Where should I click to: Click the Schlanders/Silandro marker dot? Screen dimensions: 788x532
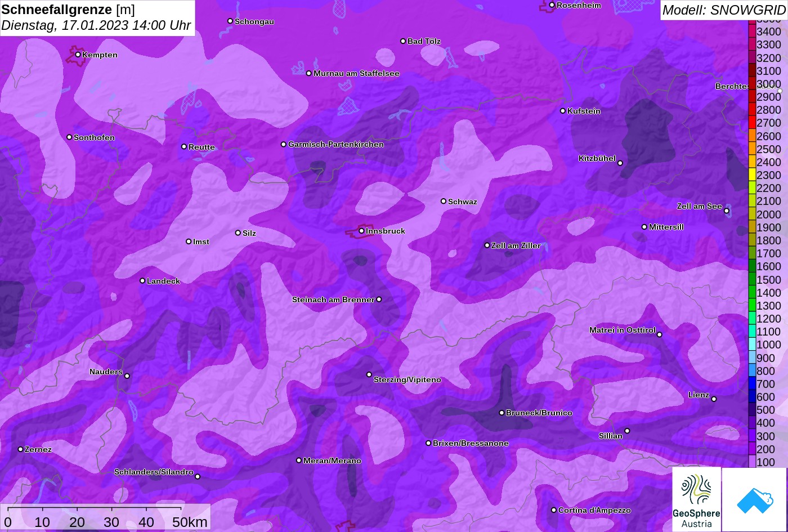(x=198, y=477)
